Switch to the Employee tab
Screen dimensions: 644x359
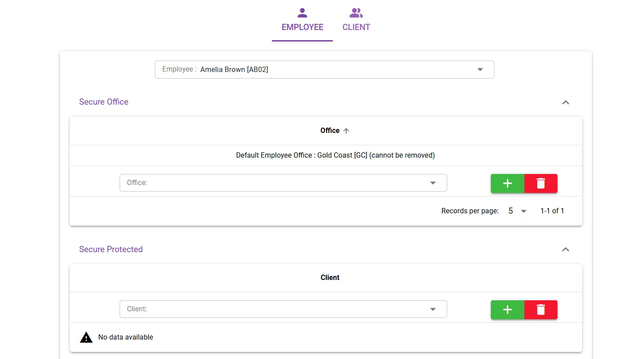tap(302, 21)
